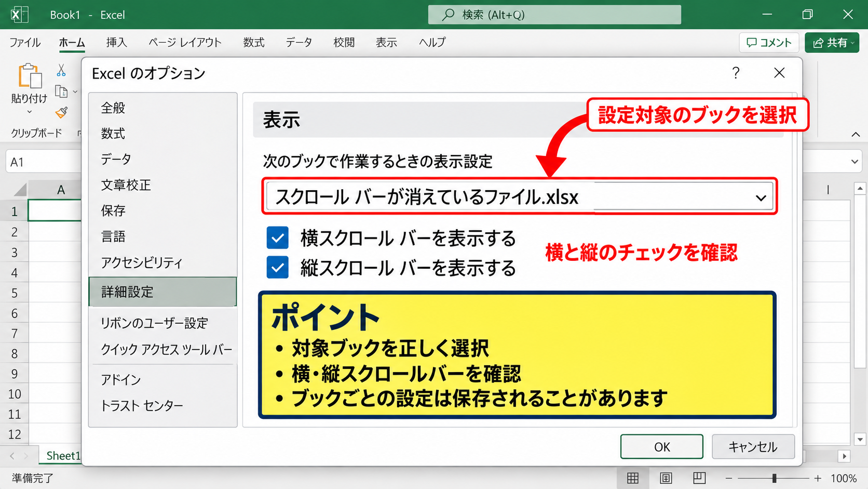The image size is (868, 489).
Task: Open the copy options dropdown arrow
Action: click(x=75, y=92)
